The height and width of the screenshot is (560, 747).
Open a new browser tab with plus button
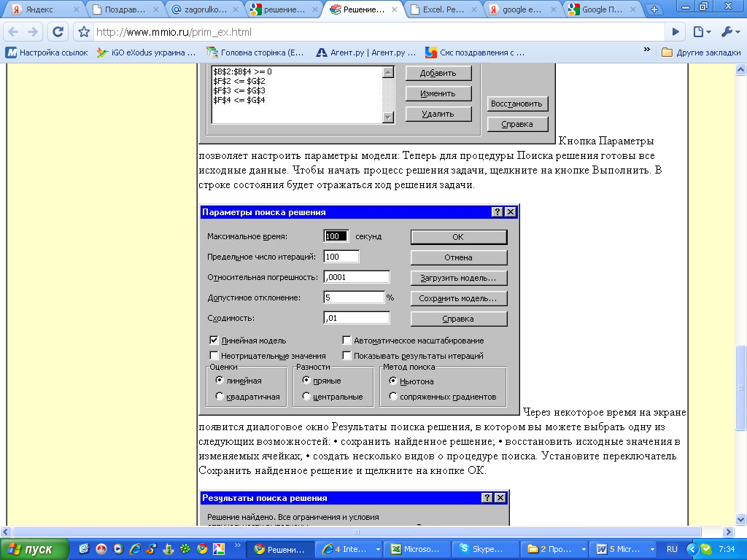click(654, 9)
